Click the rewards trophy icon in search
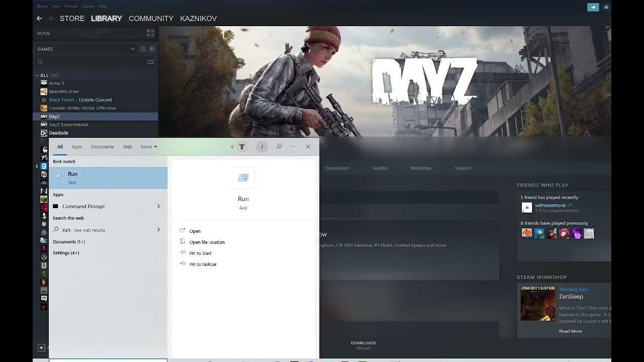 coord(242,147)
